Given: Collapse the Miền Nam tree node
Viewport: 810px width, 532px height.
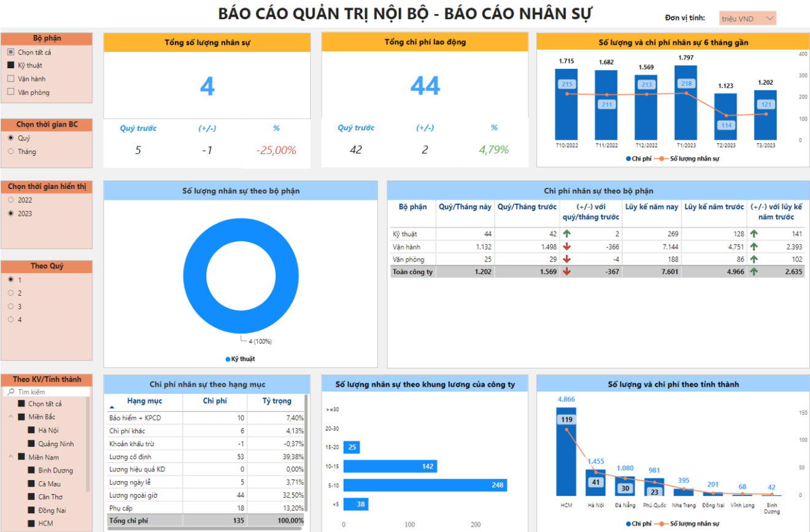Looking at the screenshot, I should click(11, 457).
